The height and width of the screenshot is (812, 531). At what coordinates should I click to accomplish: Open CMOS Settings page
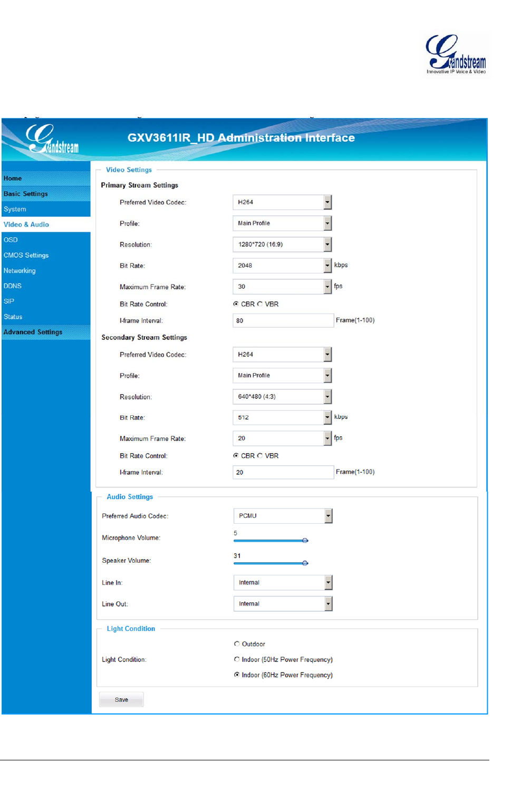(x=46, y=255)
